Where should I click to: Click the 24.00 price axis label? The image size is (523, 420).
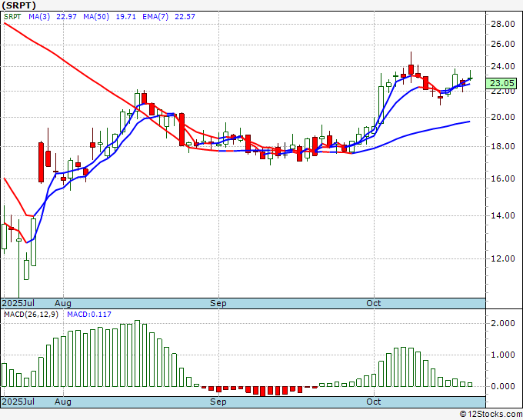tap(502, 66)
